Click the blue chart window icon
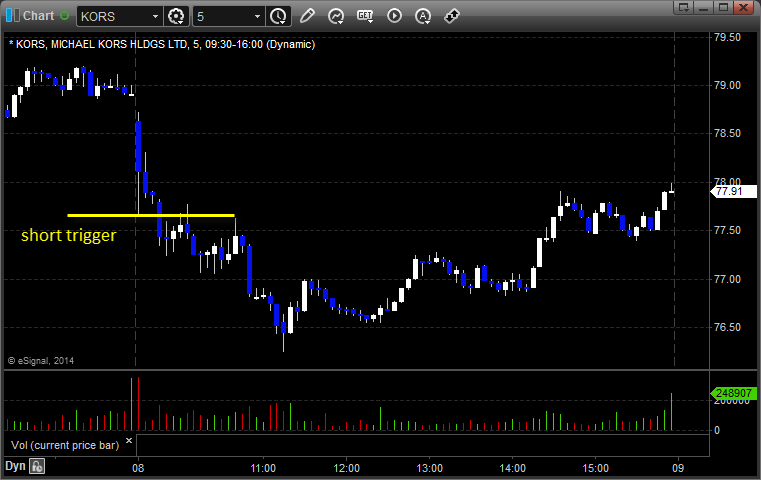This screenshot has width=761, height=480. tap(12, 16)
